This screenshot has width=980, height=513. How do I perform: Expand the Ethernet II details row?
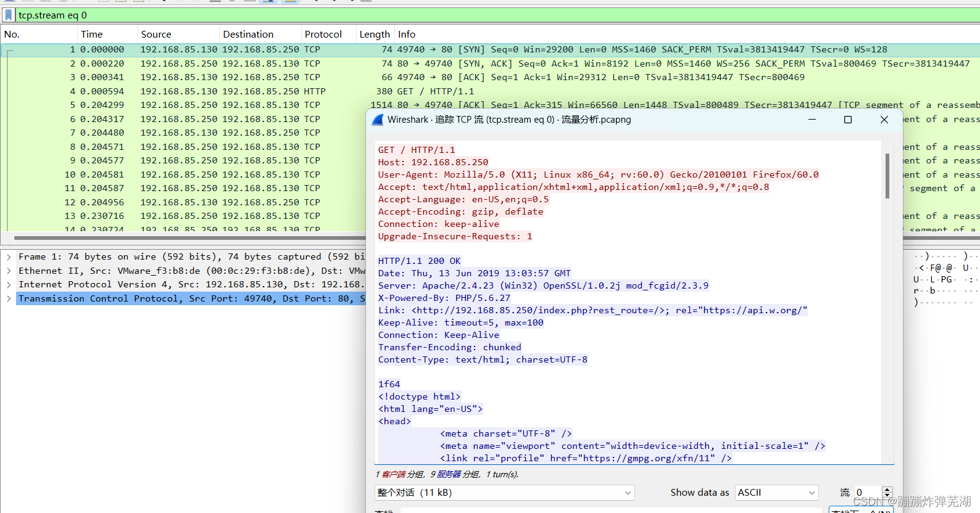pyautogui.click(x=9, y=271)
